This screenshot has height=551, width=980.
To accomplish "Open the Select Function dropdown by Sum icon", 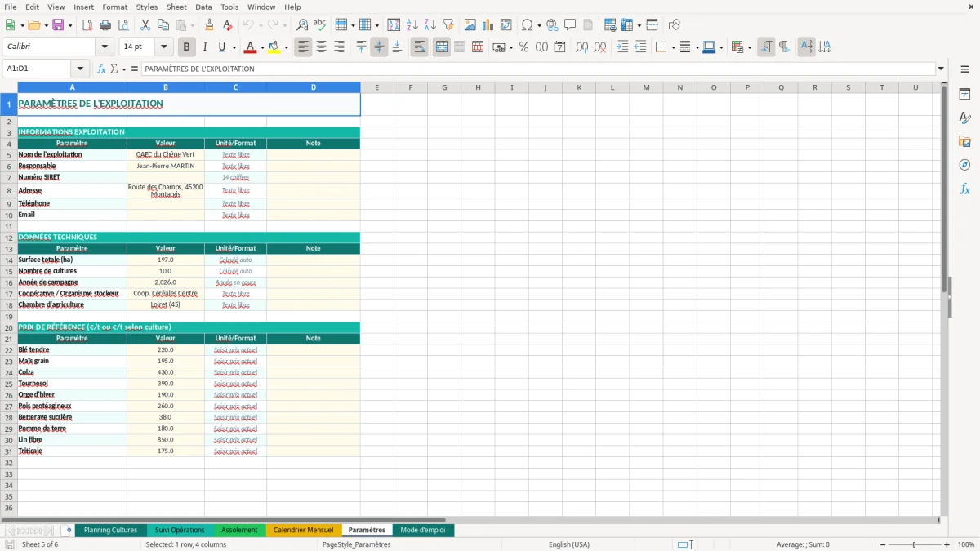I will point(124,69).
